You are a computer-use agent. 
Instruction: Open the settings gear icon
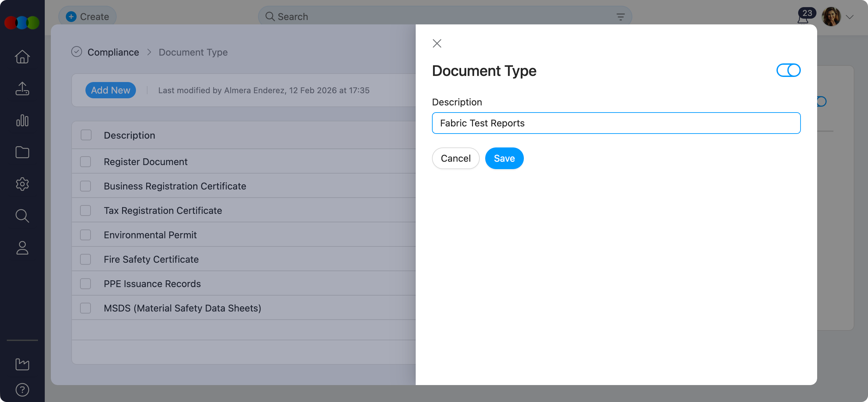pyautogui.click(x=22, y=184)
